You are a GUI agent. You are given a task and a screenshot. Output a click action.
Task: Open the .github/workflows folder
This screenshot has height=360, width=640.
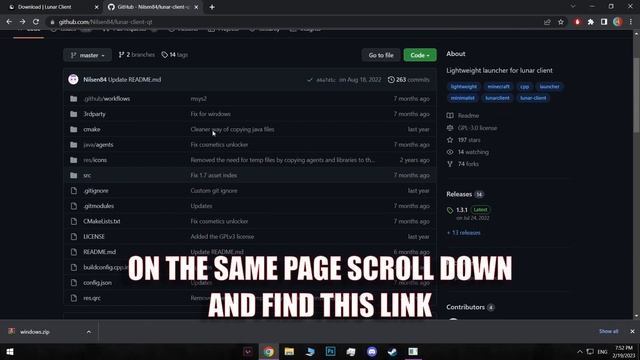pyautogui.click(x=107, y=99)
